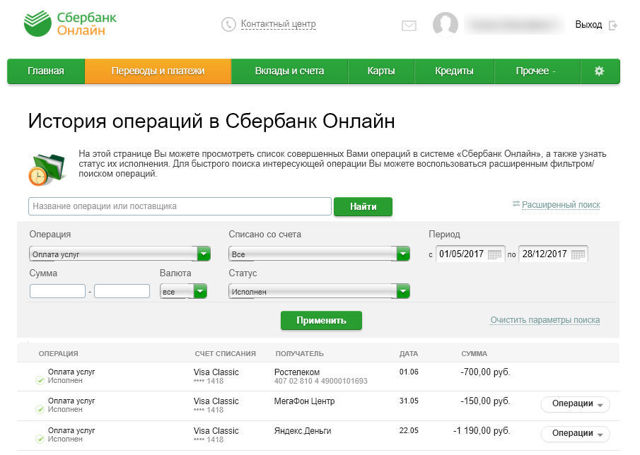
Task: Click recipient Яндекс.Деньги
Action: pyautogui.click(x=302, y=431)
